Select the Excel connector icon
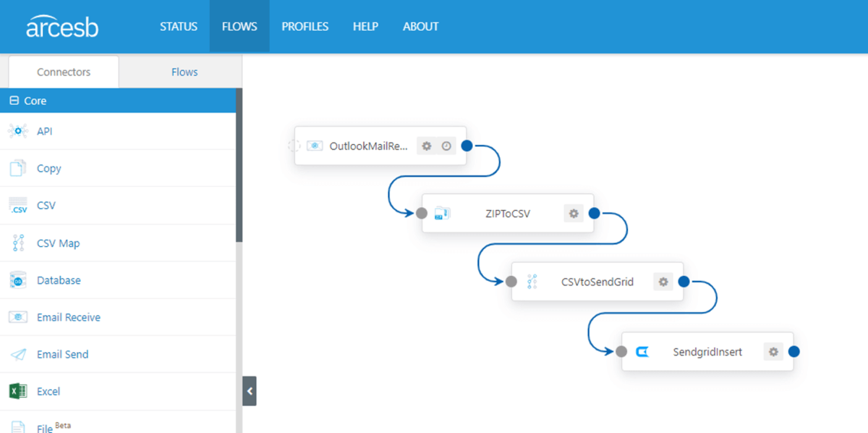 tap(17, 391)
